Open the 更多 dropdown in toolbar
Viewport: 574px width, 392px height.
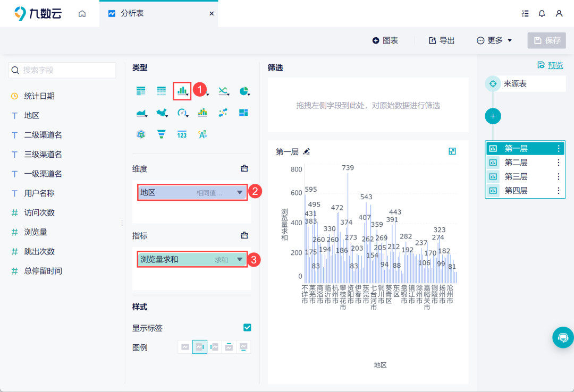[493, 40]
